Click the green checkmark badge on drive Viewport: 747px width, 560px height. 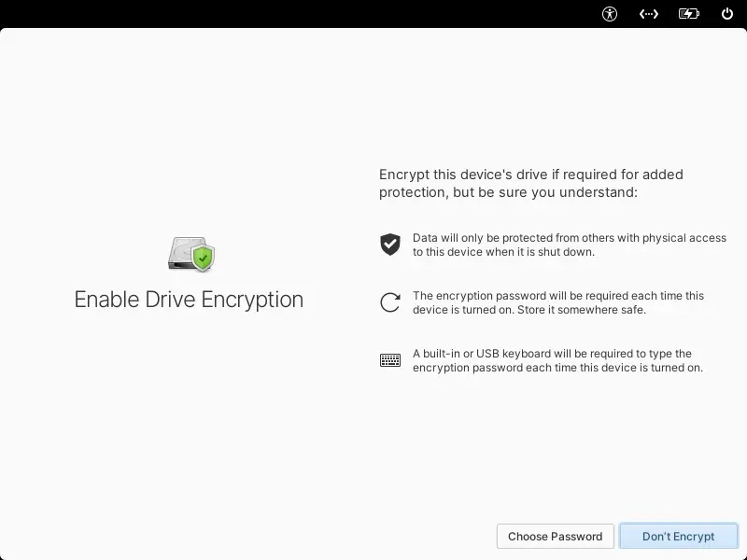click(x=203, y=259)
